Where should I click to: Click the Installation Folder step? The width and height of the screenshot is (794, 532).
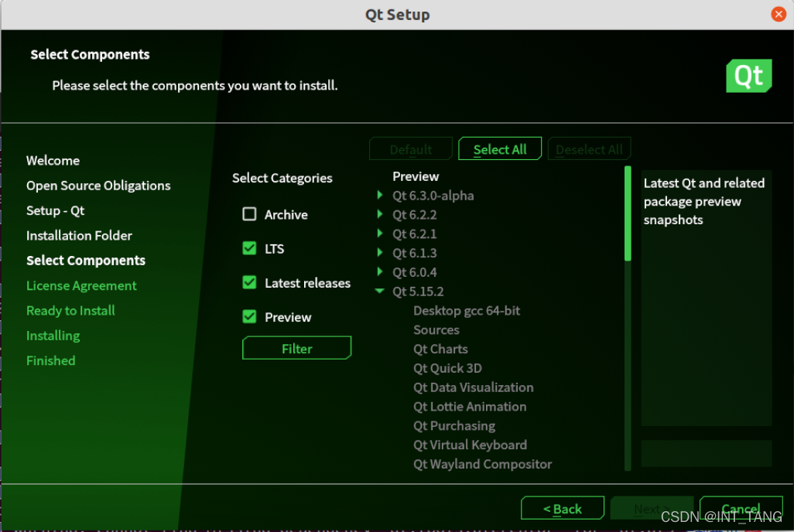click(79, 235)
